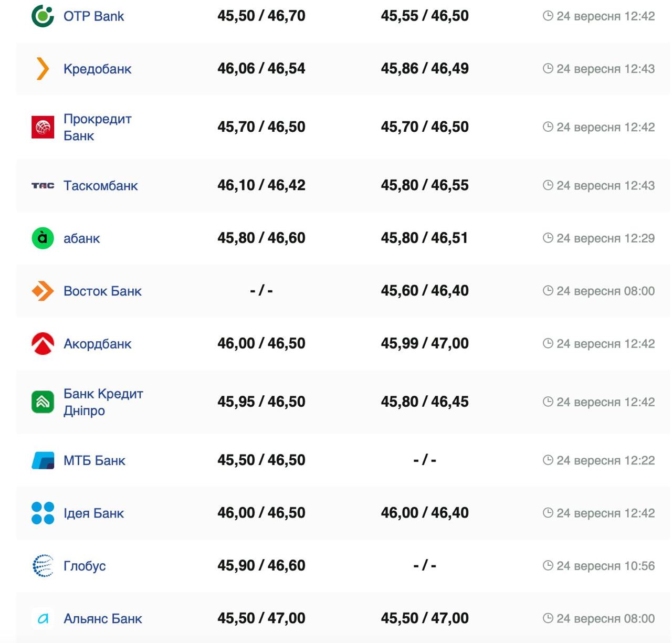Screen dimensions: 672x643
Task: Follow the Таскомбанк name link
Action: point(100,185)
